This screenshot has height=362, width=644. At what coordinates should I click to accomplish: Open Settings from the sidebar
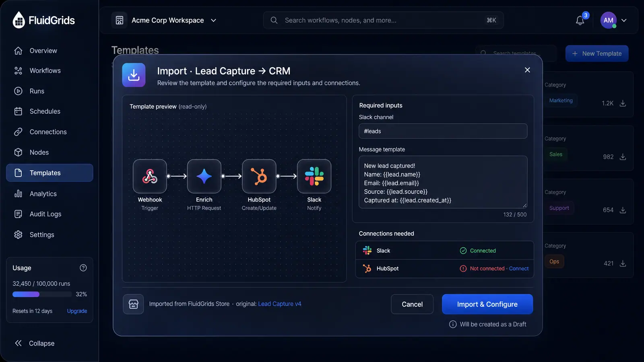pyautogui.click(x=50, y=235)
